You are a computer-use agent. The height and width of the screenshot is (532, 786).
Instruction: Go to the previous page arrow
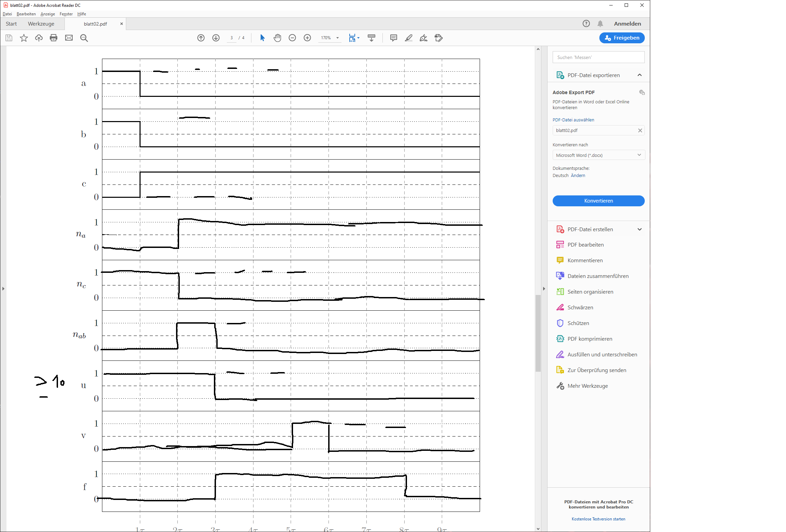(201, 38)
